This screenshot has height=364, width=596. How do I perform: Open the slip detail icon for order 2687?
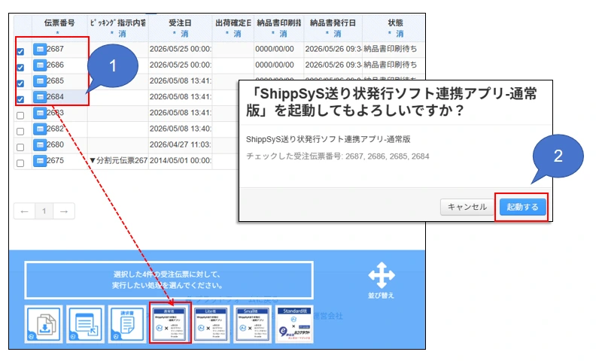pyautogui.click(x=40, y=49)
